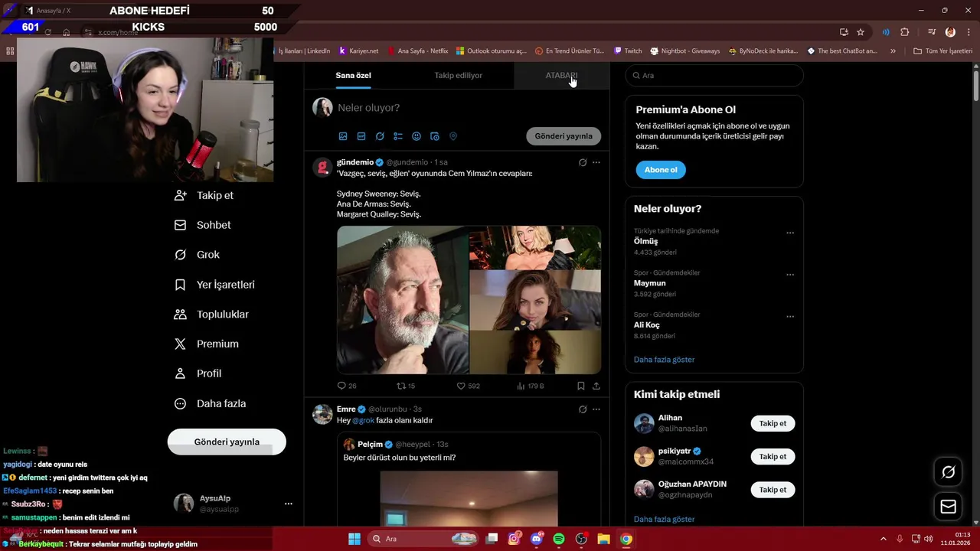Open options for Maymun trend
980x551 pixels.
(790, 275)
